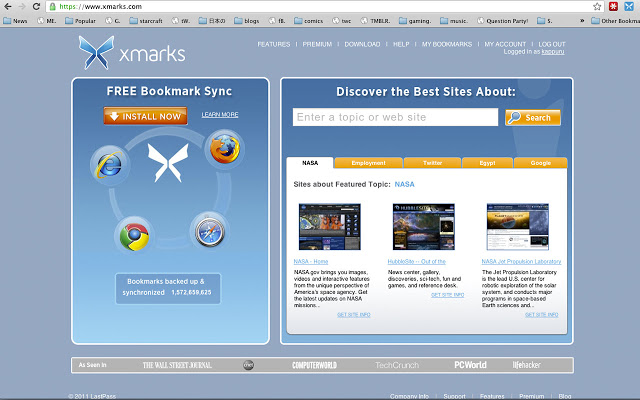Viewport: 640px width, 400px height.
Task: Click the logged-in username link
Action: click(553, 52)
